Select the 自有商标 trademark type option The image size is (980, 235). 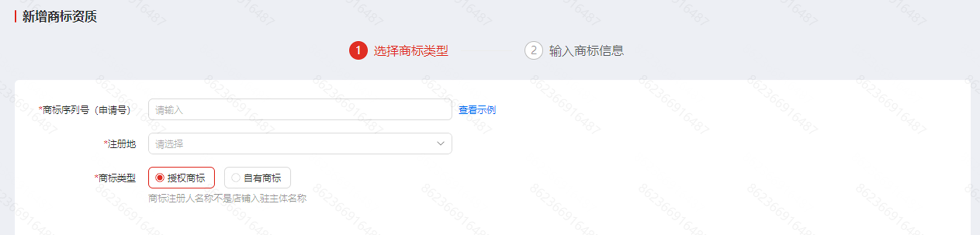pos(258,178)
